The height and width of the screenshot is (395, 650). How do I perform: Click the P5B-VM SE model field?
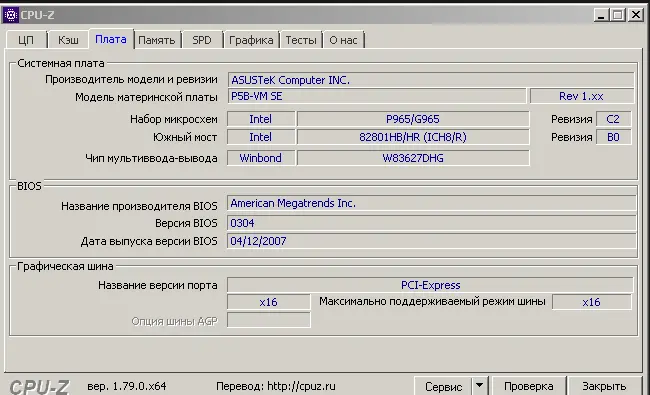tap(377, 96)
